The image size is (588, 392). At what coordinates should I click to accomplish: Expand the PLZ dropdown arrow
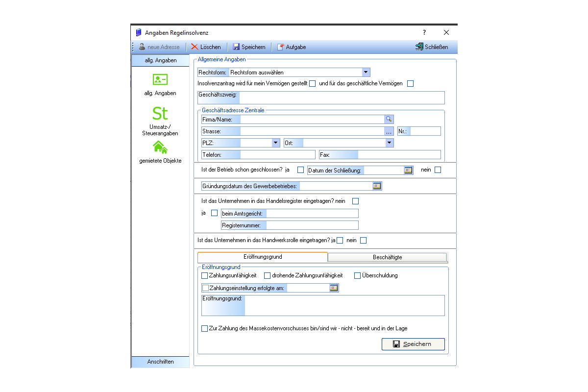275,143
